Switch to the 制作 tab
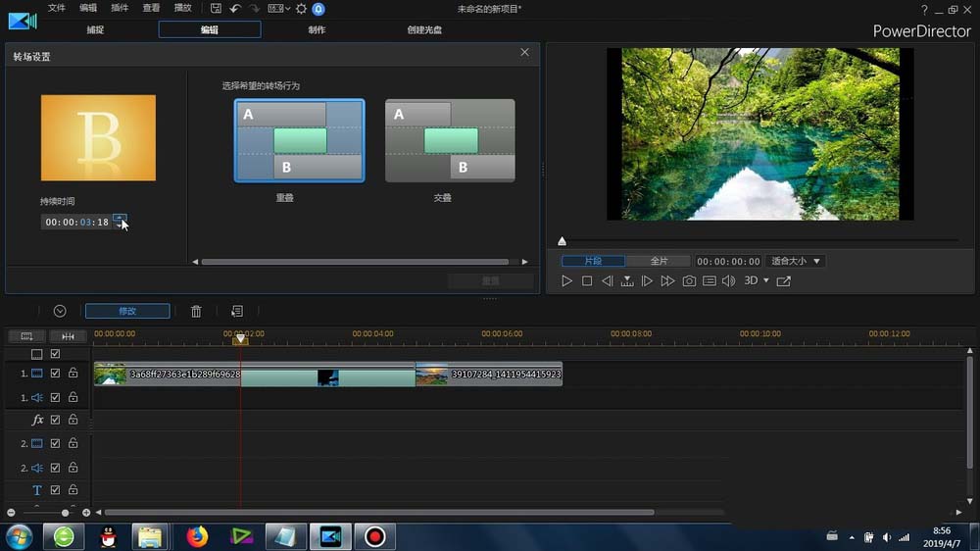The image size is (980, 551). 317,29
